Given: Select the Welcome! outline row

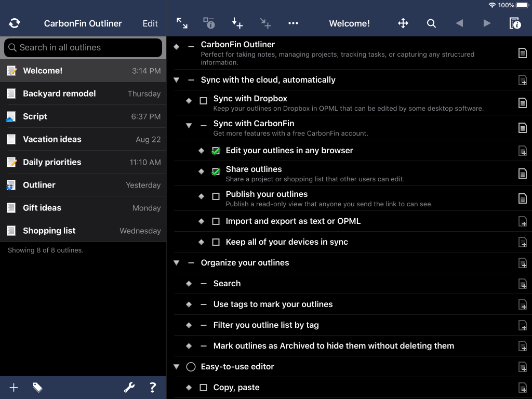Looking at the screenshot, I should [x=83, y=71].
